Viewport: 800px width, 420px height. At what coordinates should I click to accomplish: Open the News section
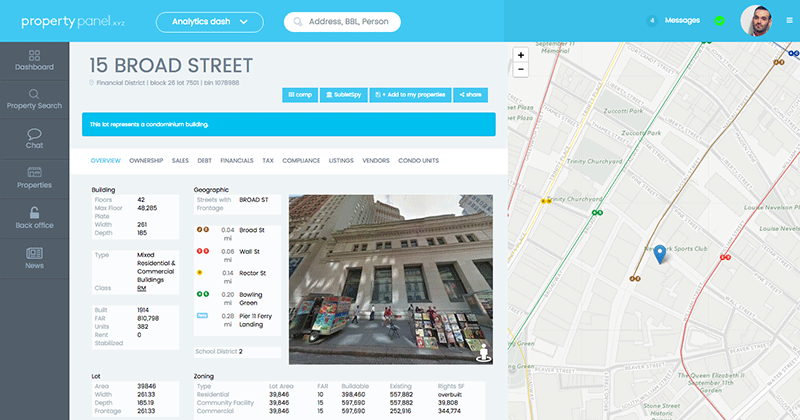coord(34,257)
